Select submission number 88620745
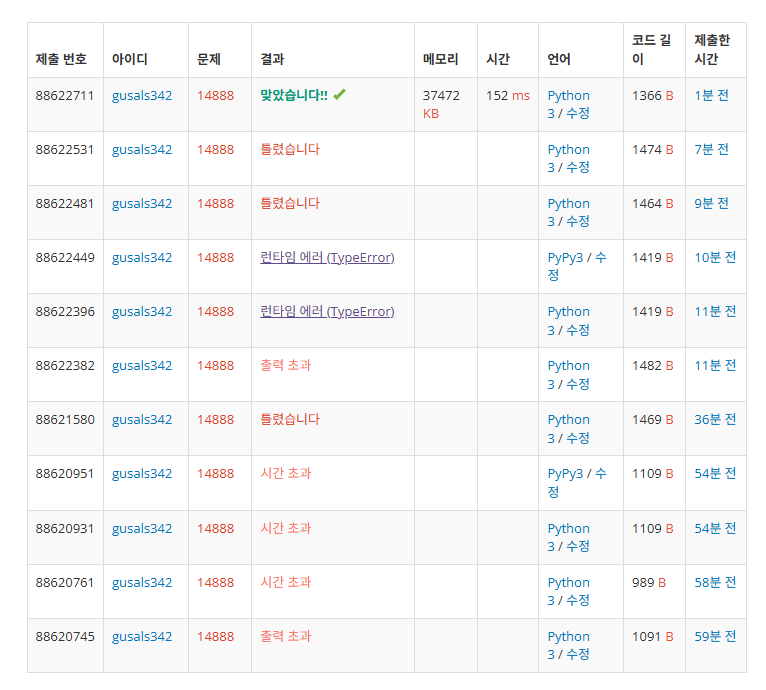Screen dimensions: 766x690 [65, 637]
